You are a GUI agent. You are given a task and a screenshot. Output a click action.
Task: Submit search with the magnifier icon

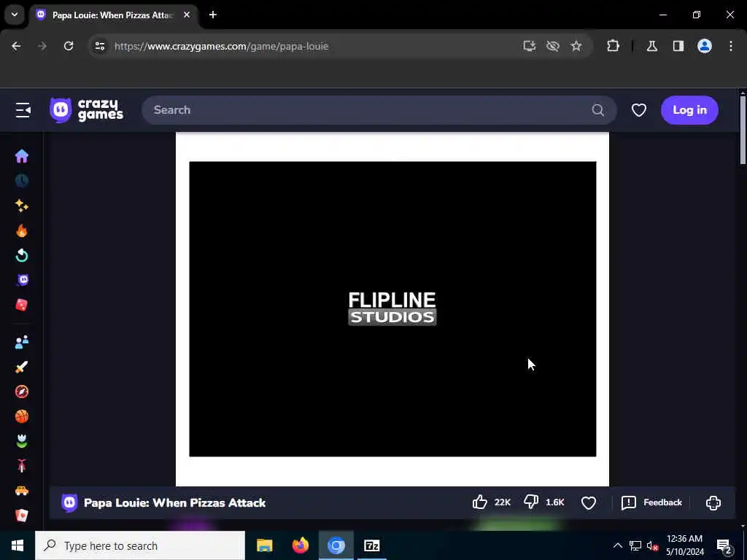(x=598, y=110)
